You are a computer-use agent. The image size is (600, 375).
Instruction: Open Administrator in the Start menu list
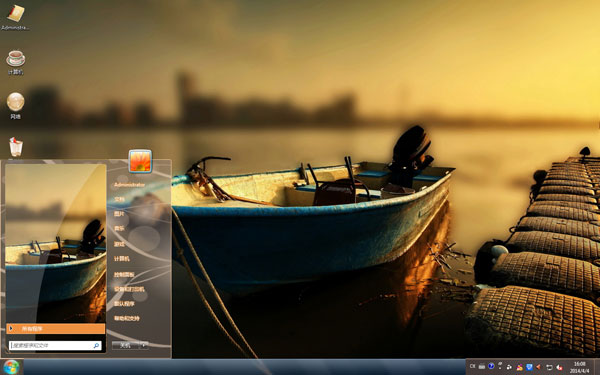(130, 185)
